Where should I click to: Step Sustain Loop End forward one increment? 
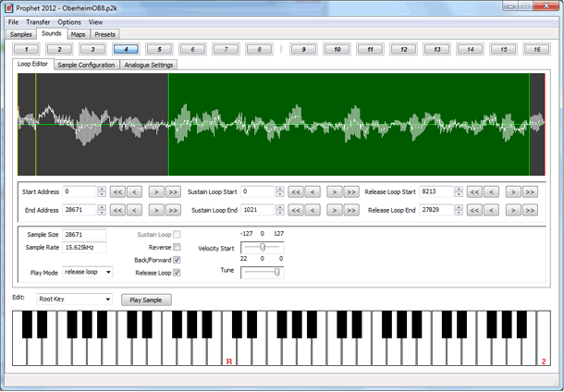335,211
